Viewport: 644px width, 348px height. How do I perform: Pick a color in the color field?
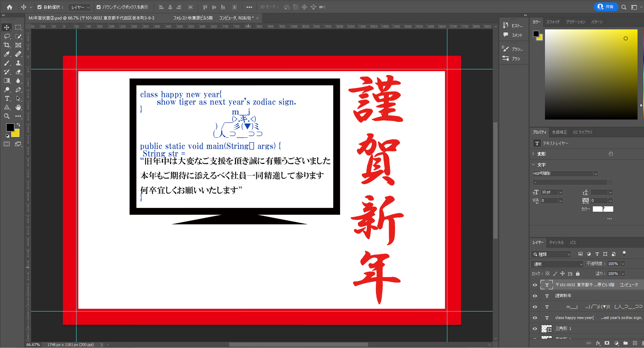click(591, 74)
